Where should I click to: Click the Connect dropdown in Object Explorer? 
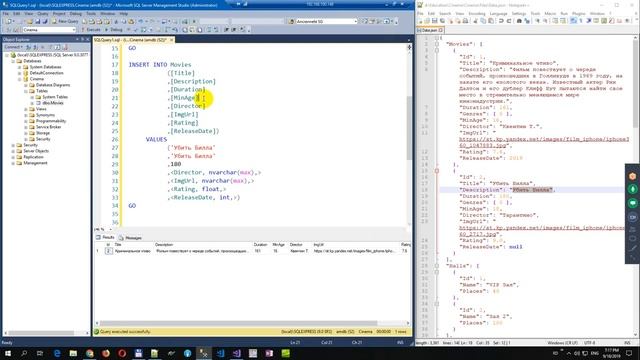click(13, 47)
